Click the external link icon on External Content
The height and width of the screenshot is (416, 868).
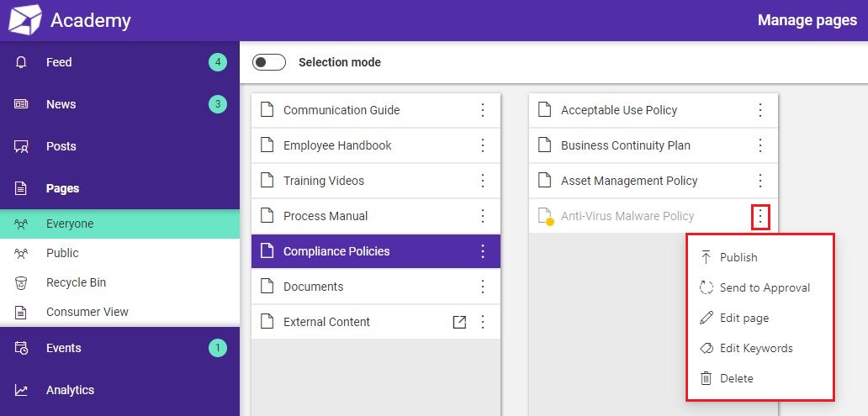459,322
